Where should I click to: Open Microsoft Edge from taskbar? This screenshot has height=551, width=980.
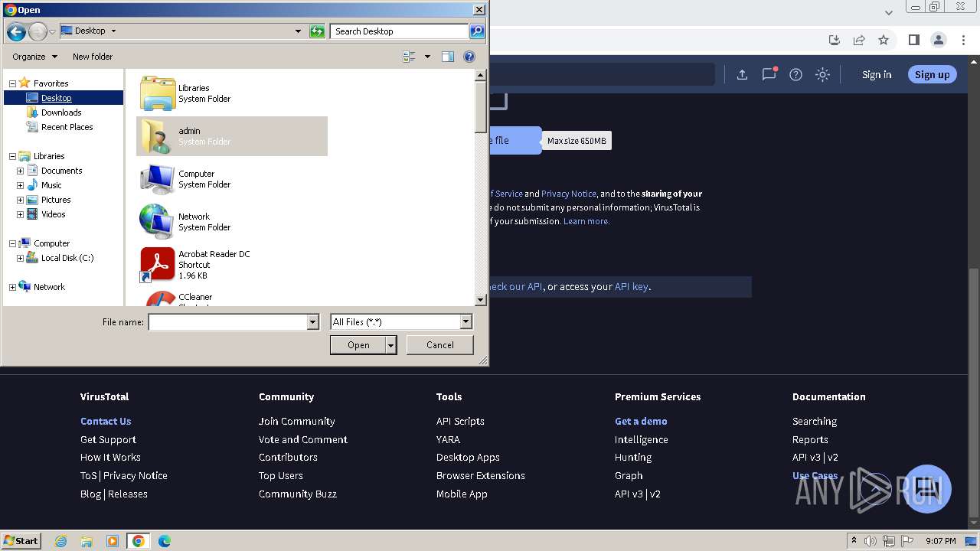tap(164, 541)
